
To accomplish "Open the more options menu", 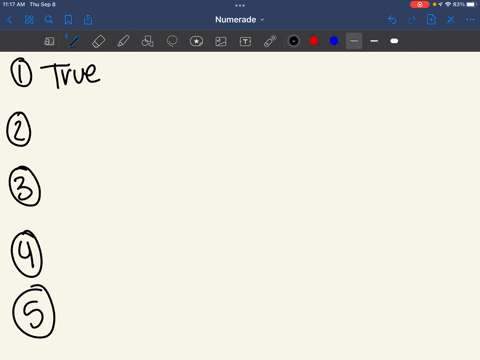I will 470,20.
